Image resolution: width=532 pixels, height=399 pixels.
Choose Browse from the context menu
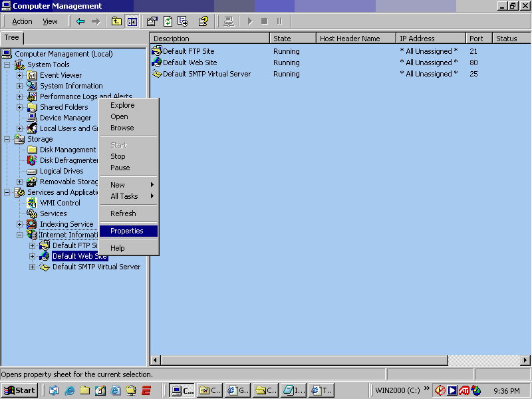pyautogui.click(x=128, y=128)
